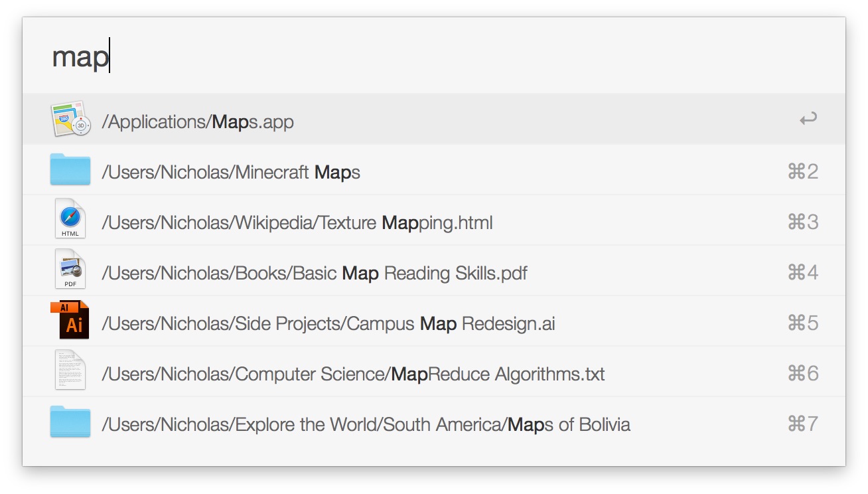Click the ⌘5 shortcut label
This screenshot has height=494, width=868.
click(802, 323)
